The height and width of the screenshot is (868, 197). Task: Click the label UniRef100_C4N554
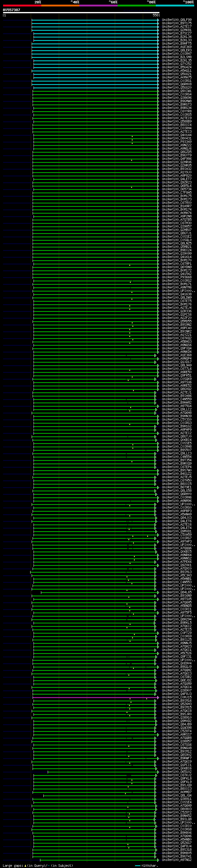[177, 457]
